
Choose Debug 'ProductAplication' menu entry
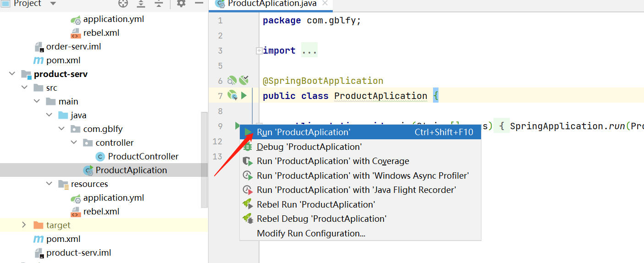tap(360, 147)
